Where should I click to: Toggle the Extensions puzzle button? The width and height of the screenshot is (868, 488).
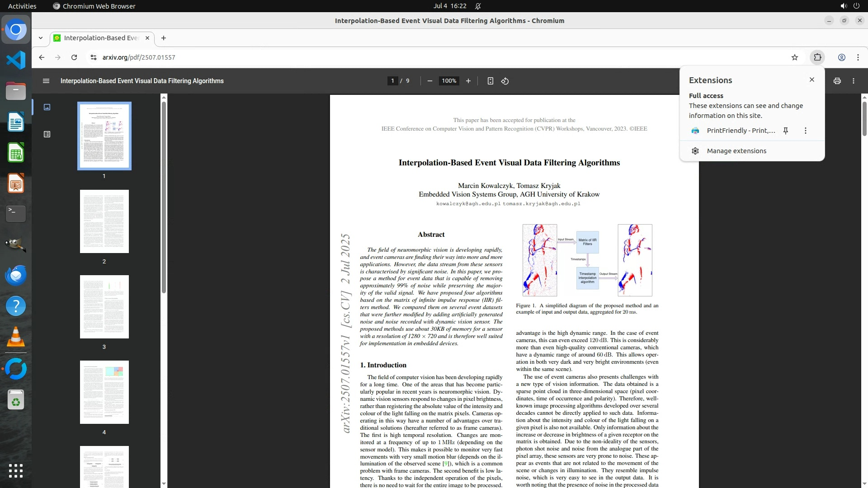[817, 57]
